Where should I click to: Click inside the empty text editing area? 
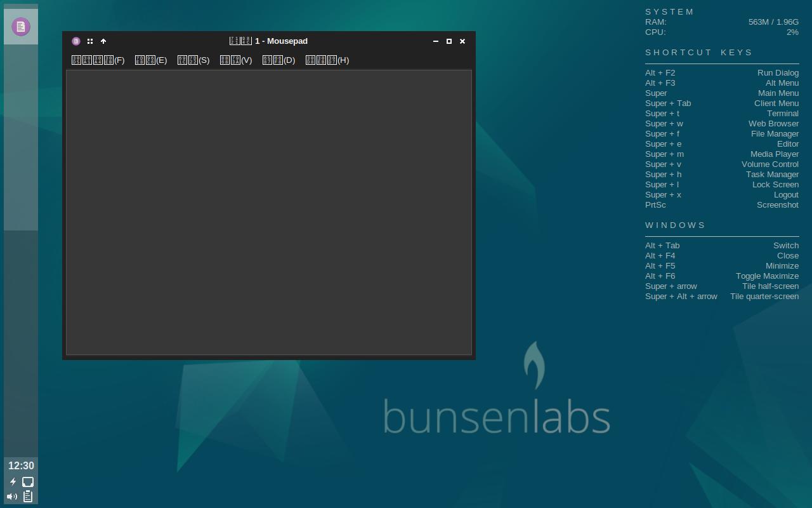tap(269, 212)
